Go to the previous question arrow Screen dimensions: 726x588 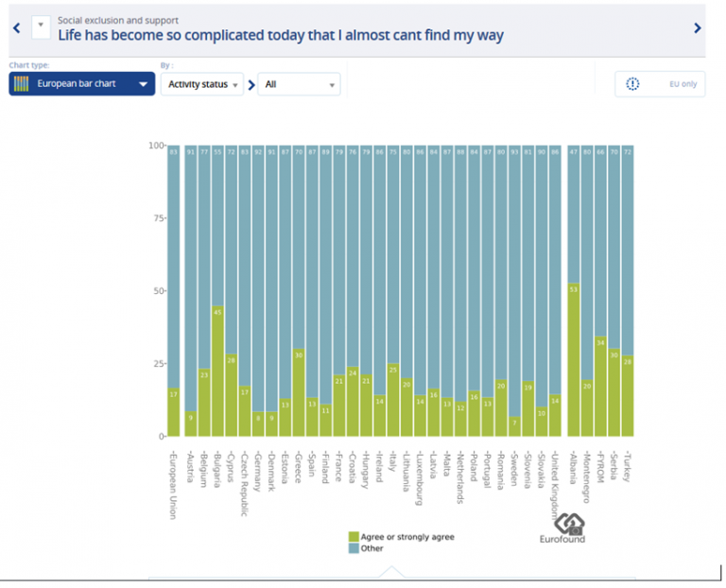point(16,28)
